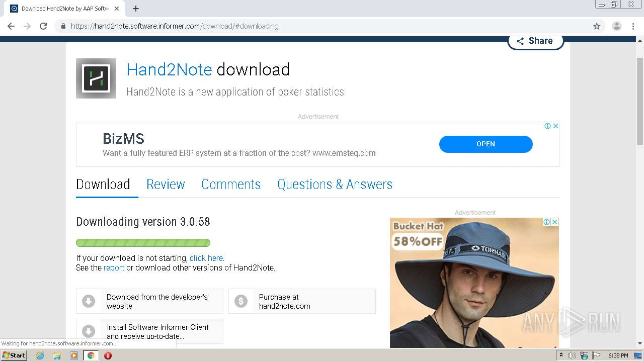Open the Hand2Note title link
This screenshot has width=644, height=362.
pyautogui.click(x=169, y=69)
